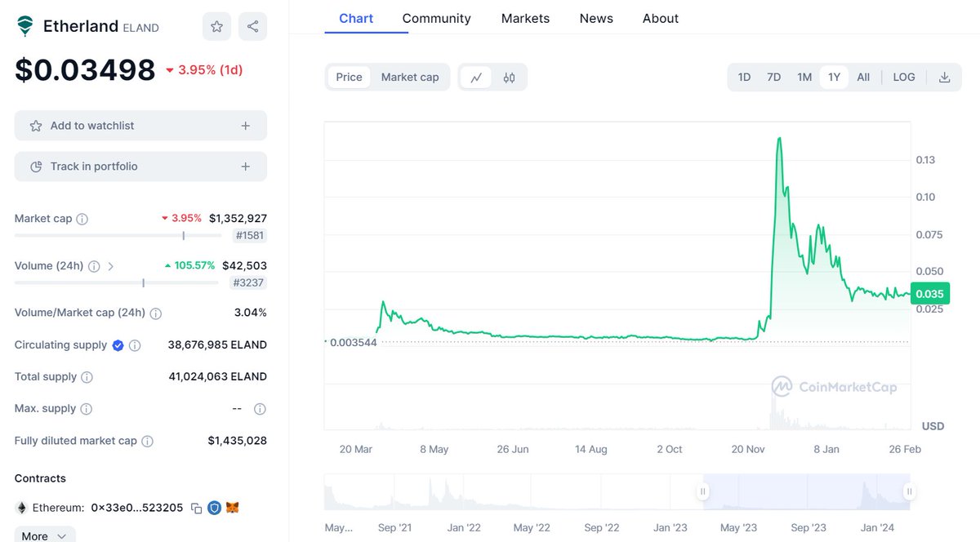Click the 3.04% volume/market cap value

[251, 313]
